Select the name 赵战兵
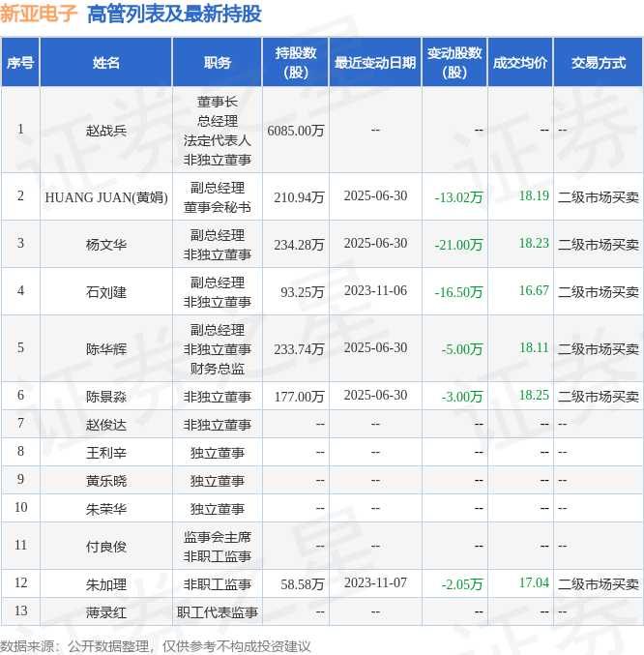 point(106,131)
